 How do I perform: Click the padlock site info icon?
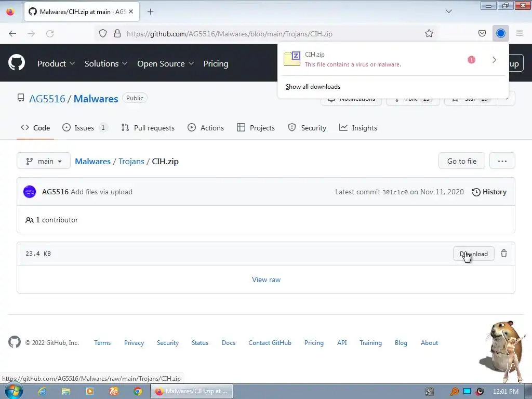coord(117,34)
